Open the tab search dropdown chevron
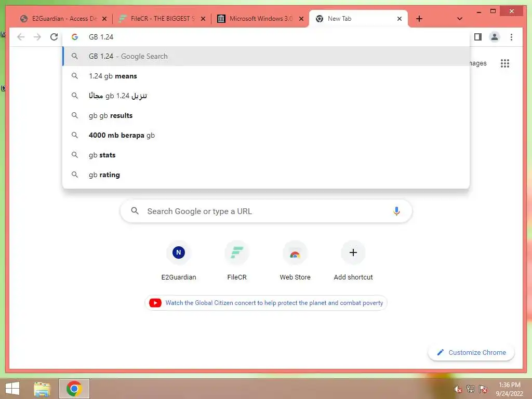The width and height of the screenshot is (532, 399). click(x=459, y=19)
